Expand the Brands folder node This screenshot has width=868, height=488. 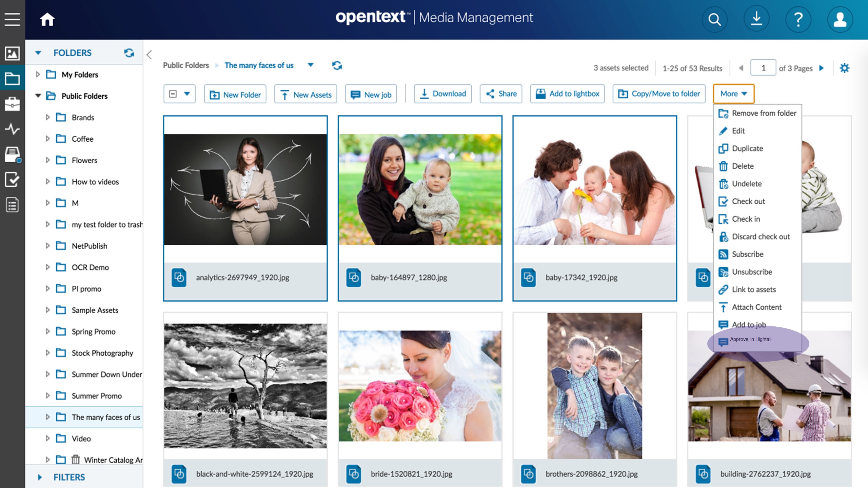click(47, 117)
